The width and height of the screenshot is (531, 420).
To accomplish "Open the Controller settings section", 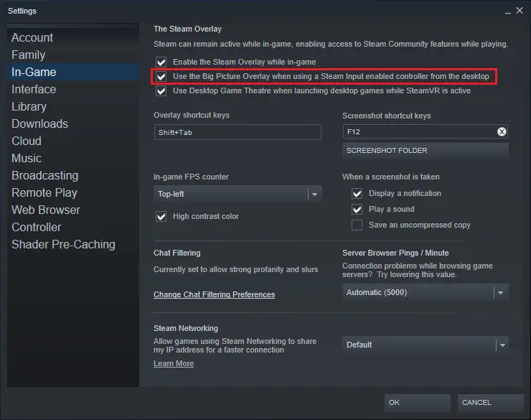I will (x=72, y=228).
